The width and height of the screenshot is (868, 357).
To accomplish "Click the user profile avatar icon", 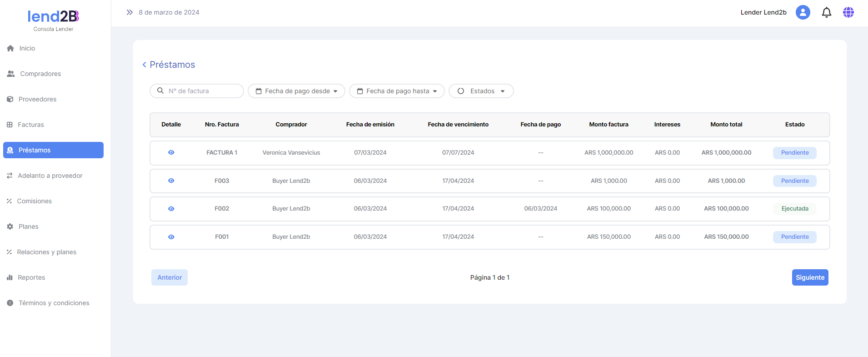I will click(x=803, y=12).
